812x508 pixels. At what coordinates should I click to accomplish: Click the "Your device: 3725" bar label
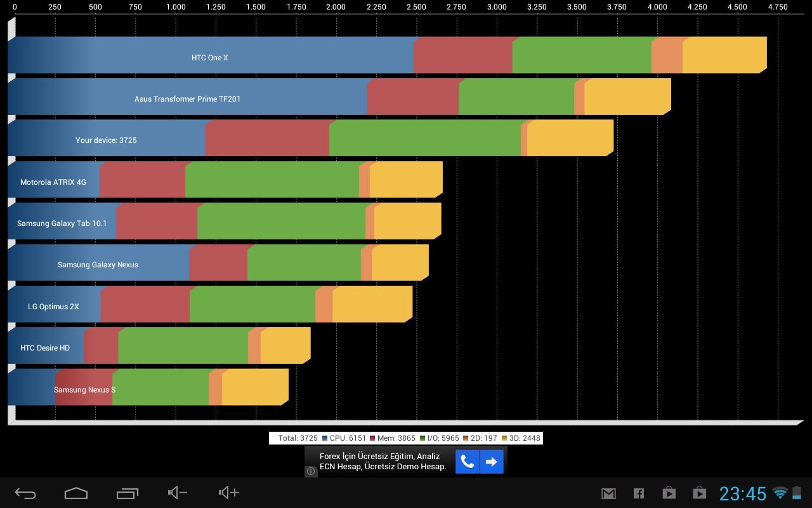click(x=106, y=140)
